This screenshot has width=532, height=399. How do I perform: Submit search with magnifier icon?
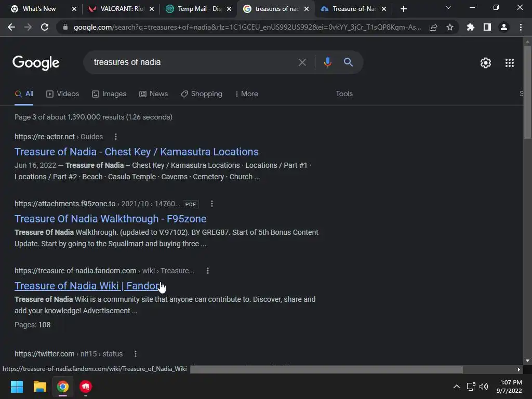click(348, 62)
